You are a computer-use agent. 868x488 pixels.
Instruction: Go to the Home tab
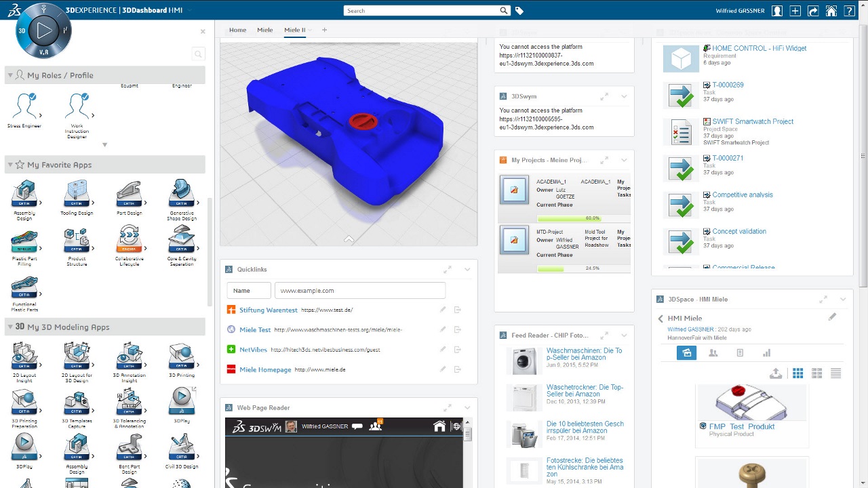[237, 30]
